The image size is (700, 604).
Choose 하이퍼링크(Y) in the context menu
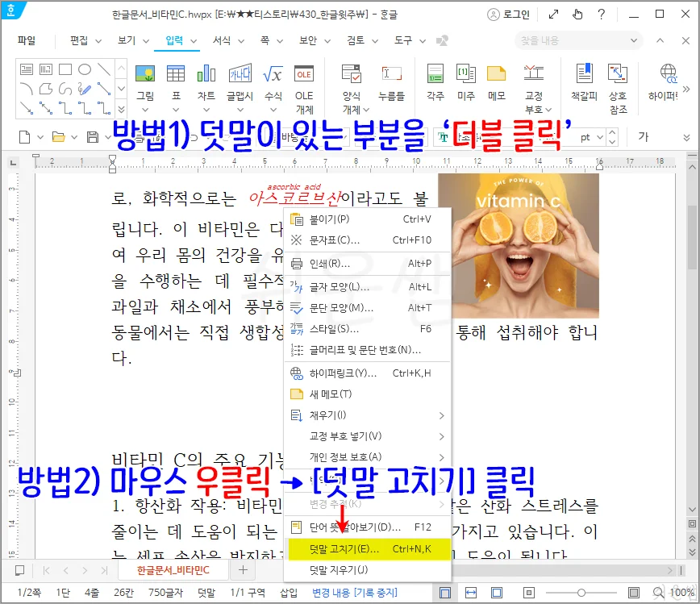[x=367, y=373]
